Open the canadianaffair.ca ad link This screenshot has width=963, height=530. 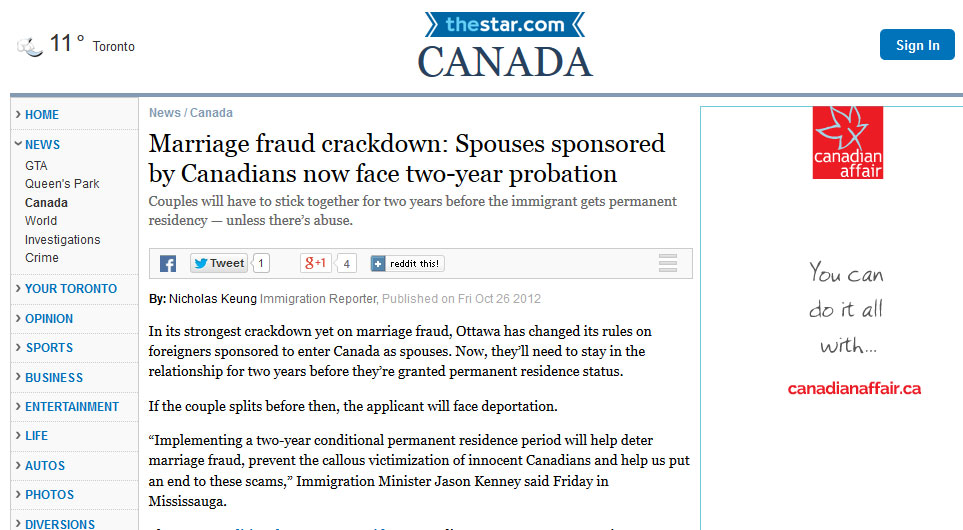pyautogui.click(x=854, y=388)
